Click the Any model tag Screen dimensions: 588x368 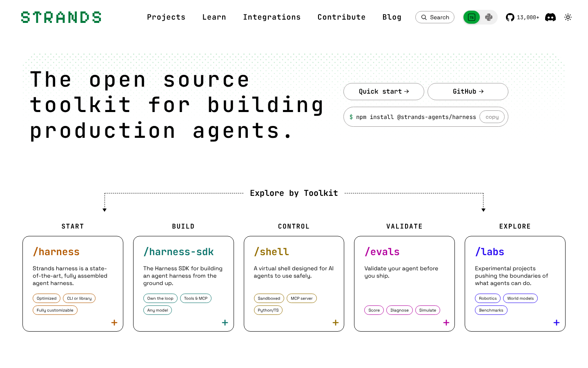(158, 310)
